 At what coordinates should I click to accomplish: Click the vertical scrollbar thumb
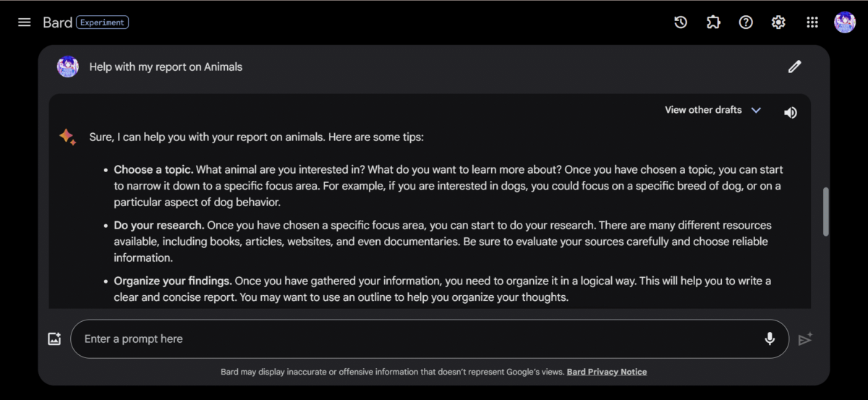coord(826,211)
